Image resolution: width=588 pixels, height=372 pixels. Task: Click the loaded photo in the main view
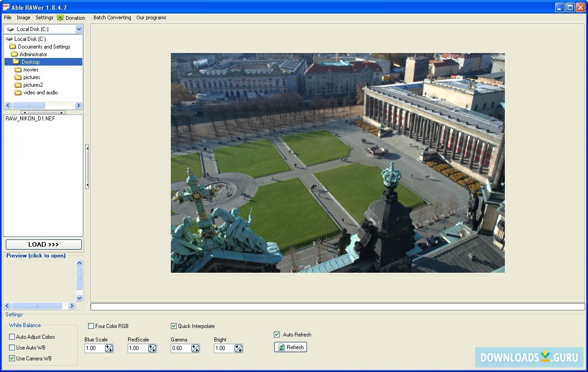[x=338, y=163]
